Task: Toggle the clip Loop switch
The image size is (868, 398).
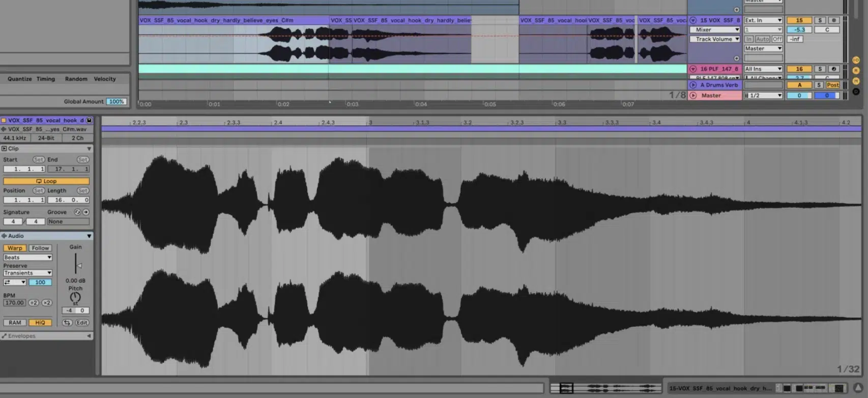Action: tap(46, 181)
